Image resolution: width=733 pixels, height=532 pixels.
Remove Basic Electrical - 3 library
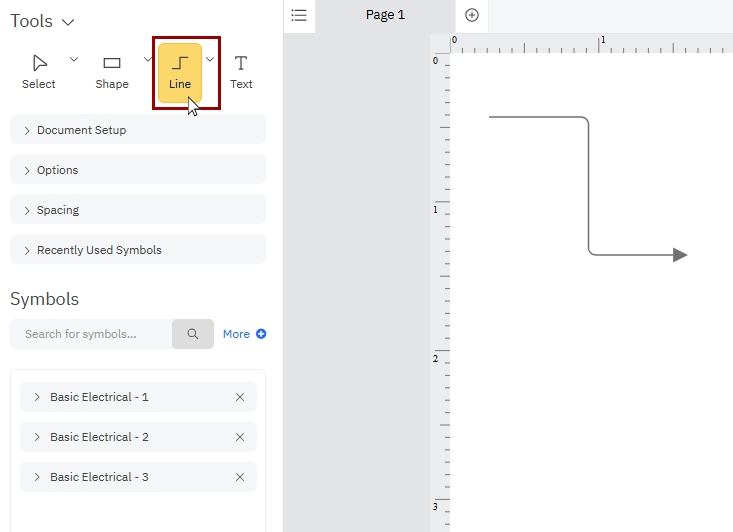point(240,477)
